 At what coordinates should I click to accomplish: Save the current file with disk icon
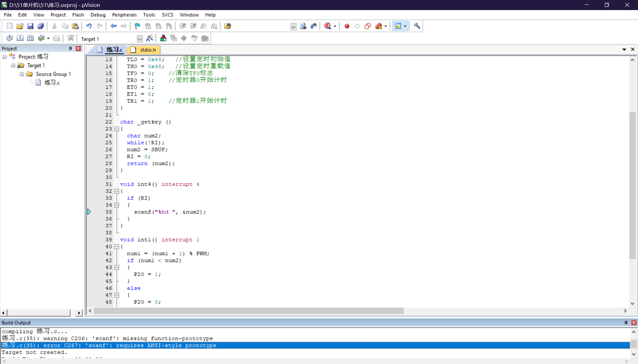point(30,26)
